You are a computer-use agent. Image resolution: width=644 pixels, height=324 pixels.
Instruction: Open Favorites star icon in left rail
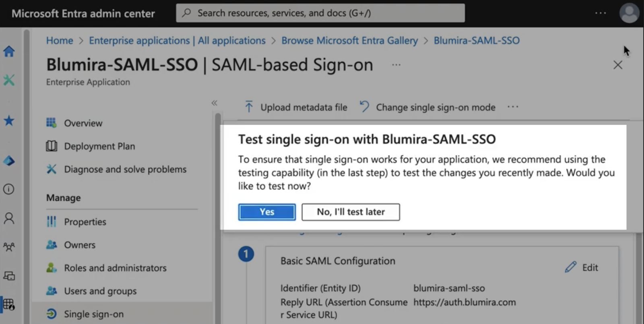[9, 120]
